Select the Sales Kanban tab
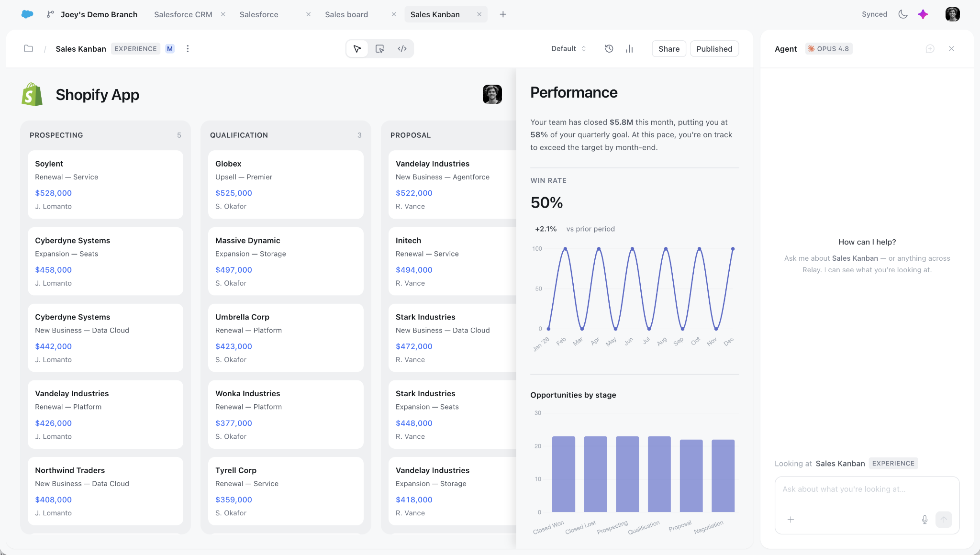 click(x=435, y=14)
